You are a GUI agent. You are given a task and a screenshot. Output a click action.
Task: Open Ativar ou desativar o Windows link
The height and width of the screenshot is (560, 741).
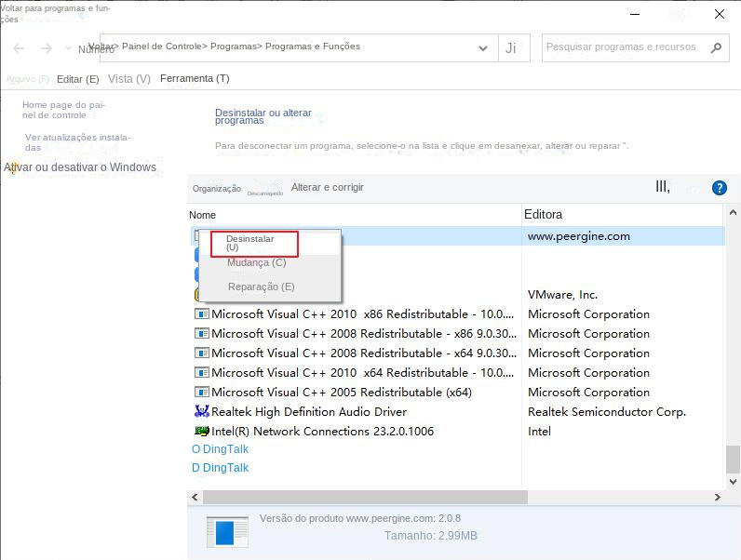[80, 167]
